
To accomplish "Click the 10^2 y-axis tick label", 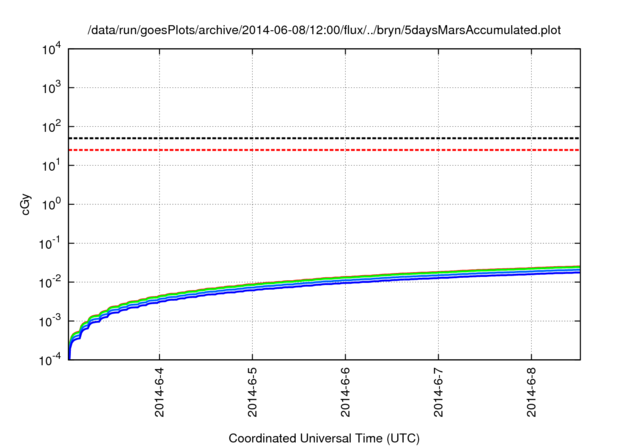I will pos(51,126).
